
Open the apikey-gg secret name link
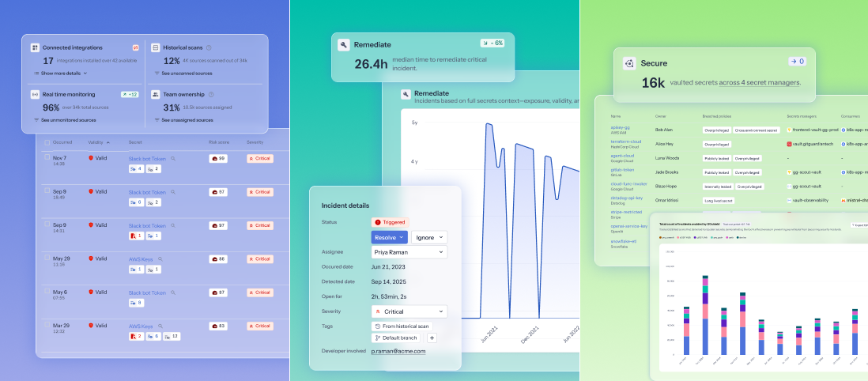point(620,126)
